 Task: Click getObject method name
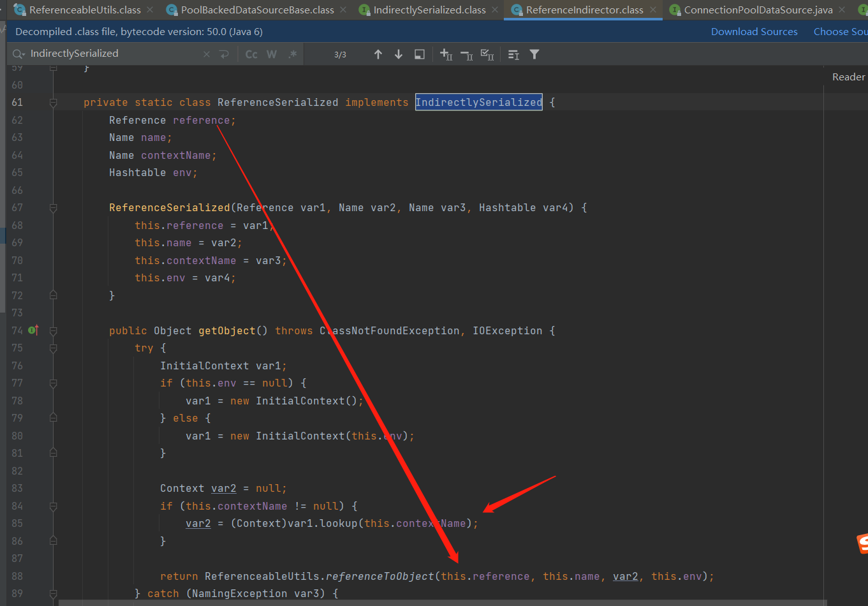coord(227,330)
